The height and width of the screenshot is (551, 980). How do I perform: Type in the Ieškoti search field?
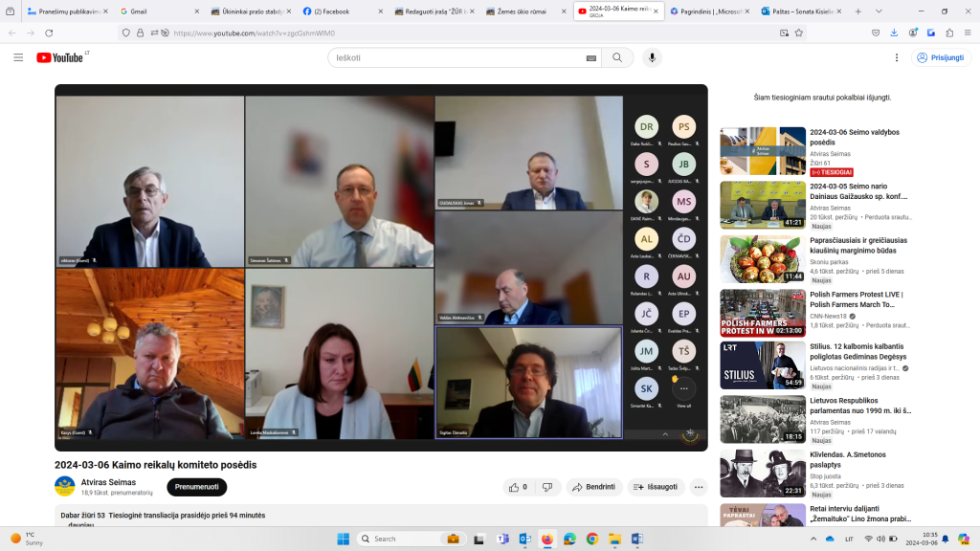point(457,57)
